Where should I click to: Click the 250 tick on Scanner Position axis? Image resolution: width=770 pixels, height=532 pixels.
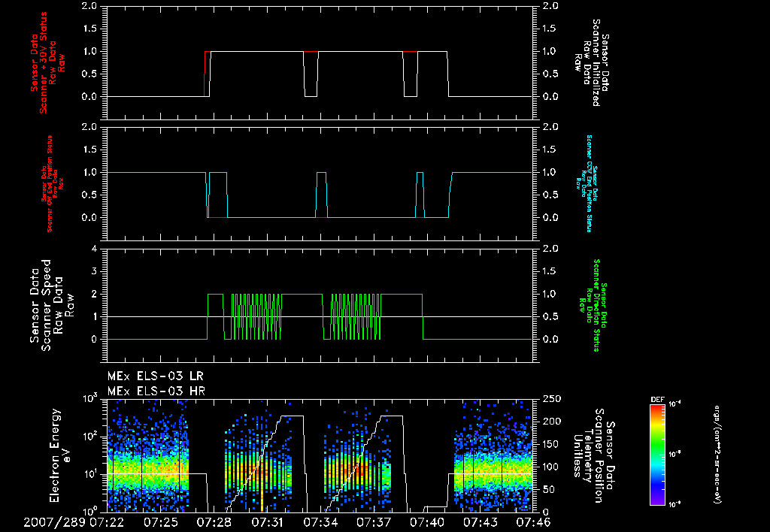552,399
